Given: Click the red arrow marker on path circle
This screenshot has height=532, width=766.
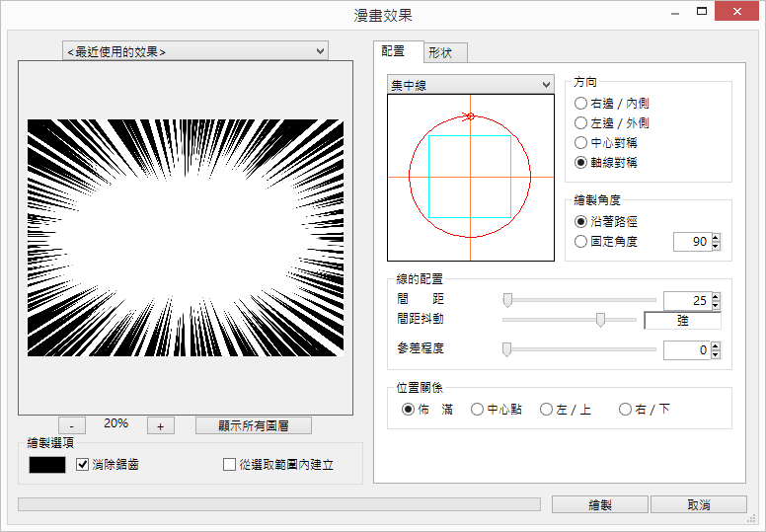Looking at the screenshot, I should [469, 116].
